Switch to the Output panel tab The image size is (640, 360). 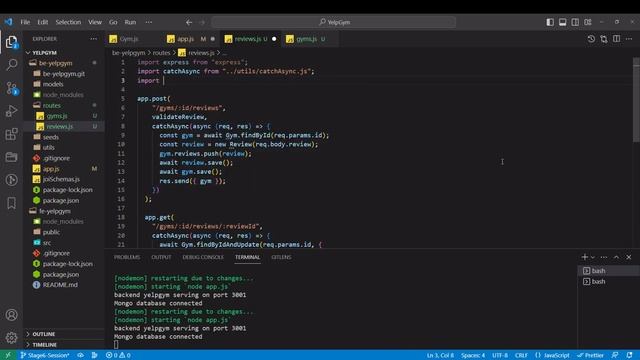pyautogui.click(x=161, y=257)
